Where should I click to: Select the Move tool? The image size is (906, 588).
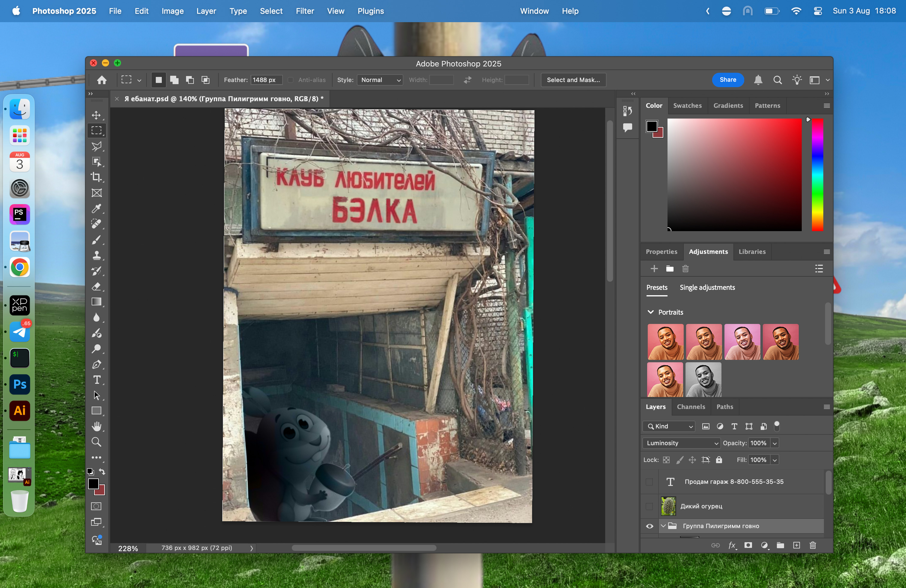point(96,115)
